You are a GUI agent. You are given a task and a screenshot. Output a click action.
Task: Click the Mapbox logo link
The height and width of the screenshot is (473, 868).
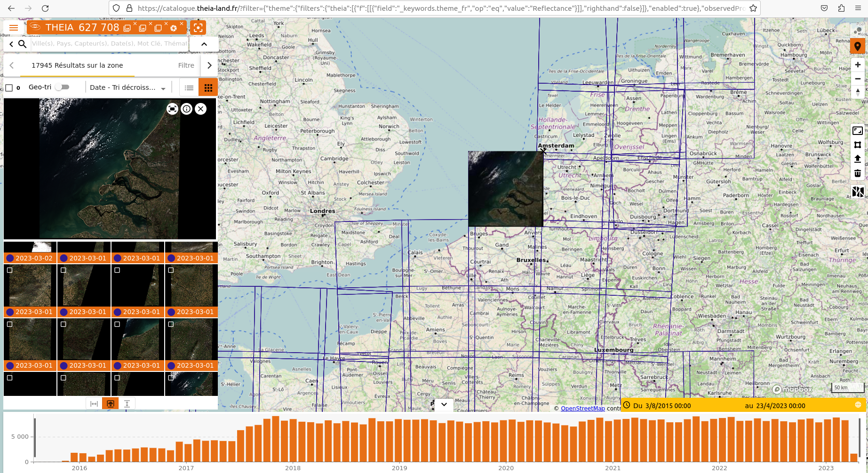[793, 389]
